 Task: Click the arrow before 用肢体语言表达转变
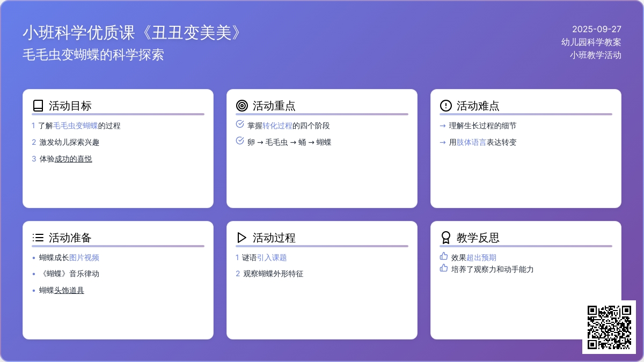[443, 143]
